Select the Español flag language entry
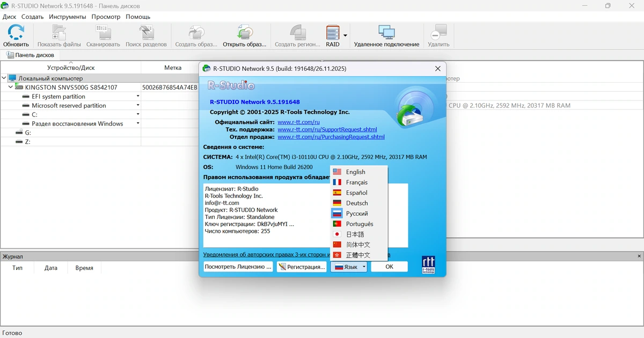644x338 pixels. click(358, 193)
